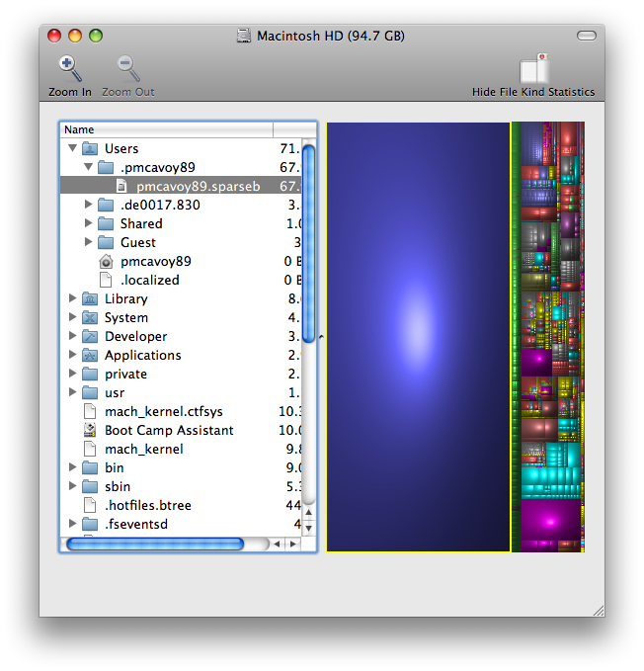Click the Library folder icon
The image size is (644, 671).
90,298
